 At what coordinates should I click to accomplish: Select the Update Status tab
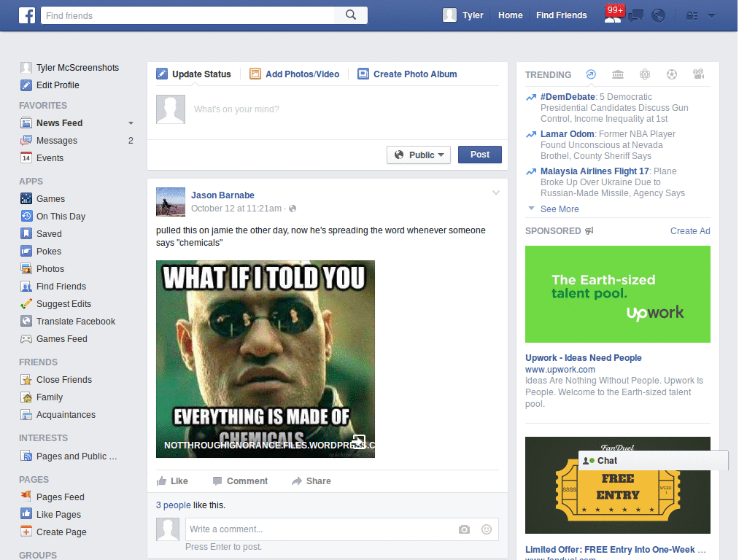[193, 74]
